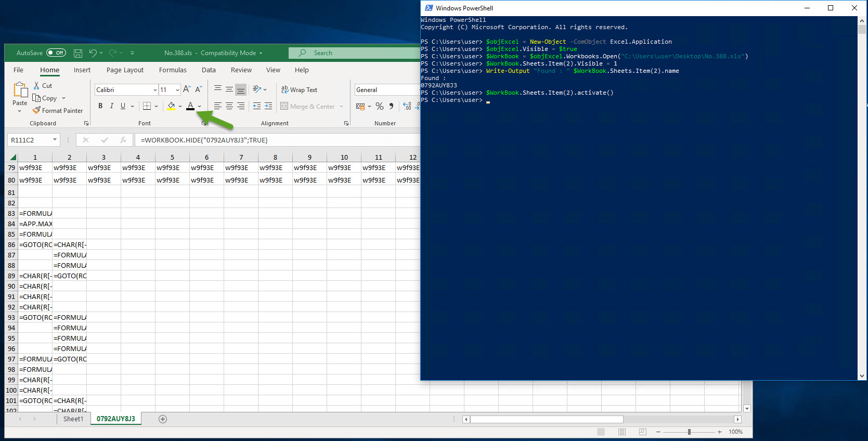Switch to Page Break Preview icon
Screen dimensions: 868x441
tap(643, 432)
